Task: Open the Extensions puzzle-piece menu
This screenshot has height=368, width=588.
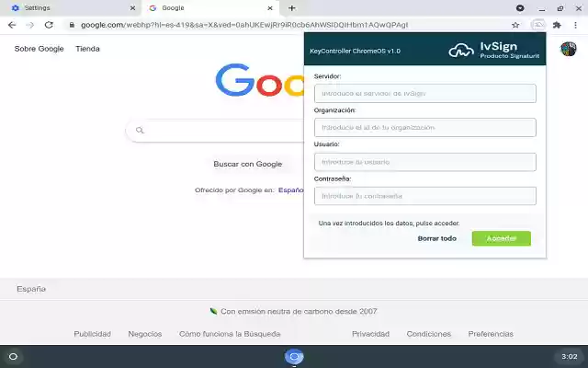Action: pos(557,25)
